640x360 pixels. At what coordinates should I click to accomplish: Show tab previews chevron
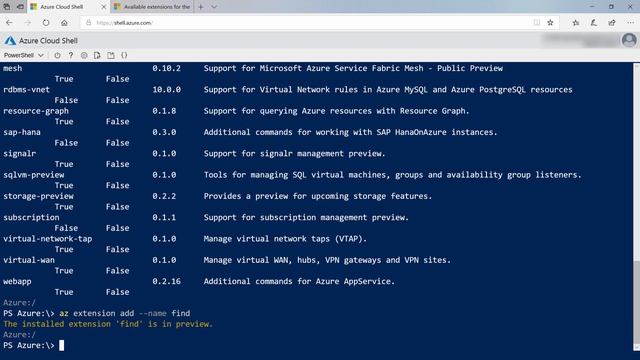(214, 7)
